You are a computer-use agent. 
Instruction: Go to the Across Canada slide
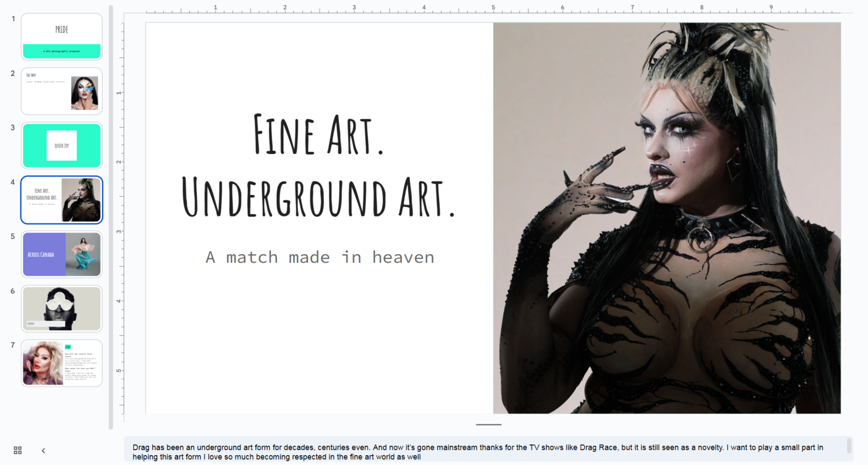(x=61, y=254)
